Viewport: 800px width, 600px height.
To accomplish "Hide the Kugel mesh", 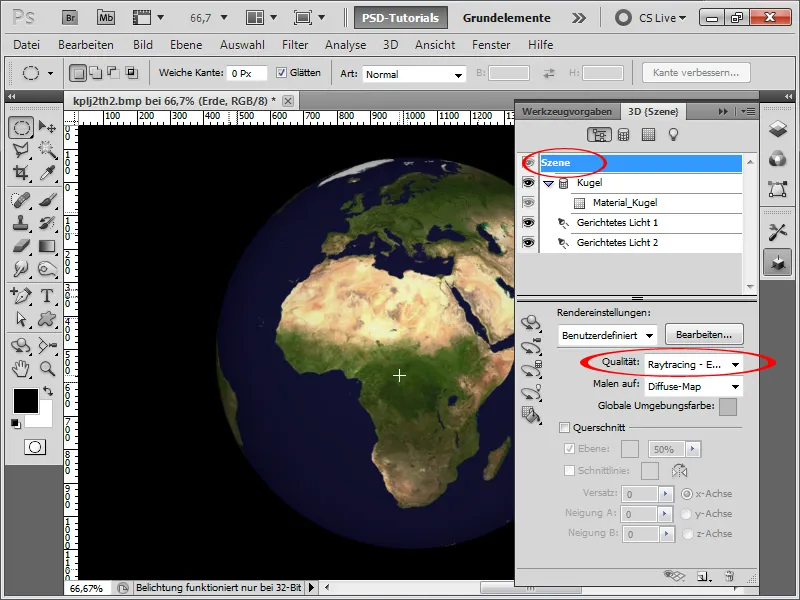I will tap(529, 183).
